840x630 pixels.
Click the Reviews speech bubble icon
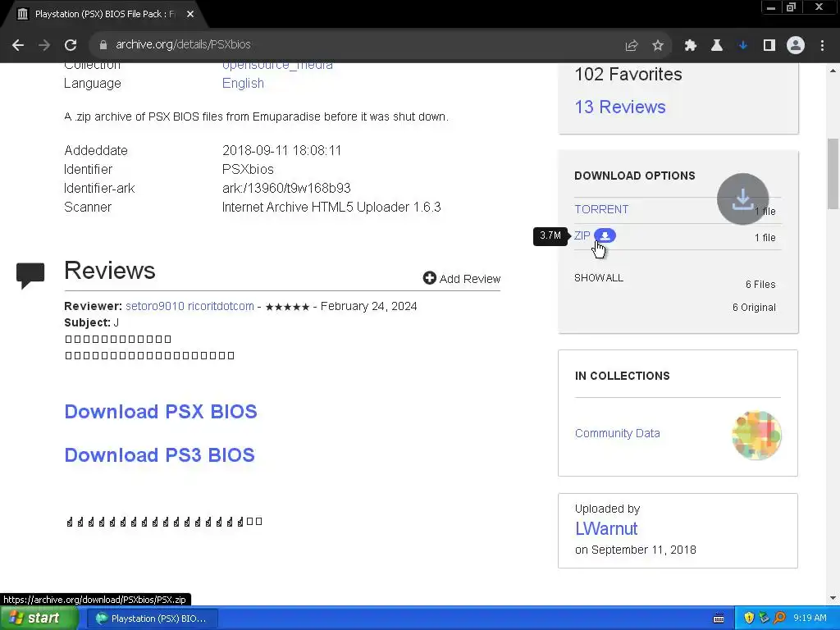(x=30, y=276)
